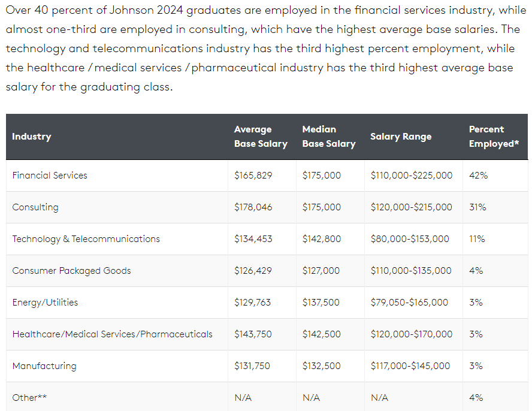Select the Healthcare/Medical Services/Pharmaceuticals cell

[x=112, y=334]
